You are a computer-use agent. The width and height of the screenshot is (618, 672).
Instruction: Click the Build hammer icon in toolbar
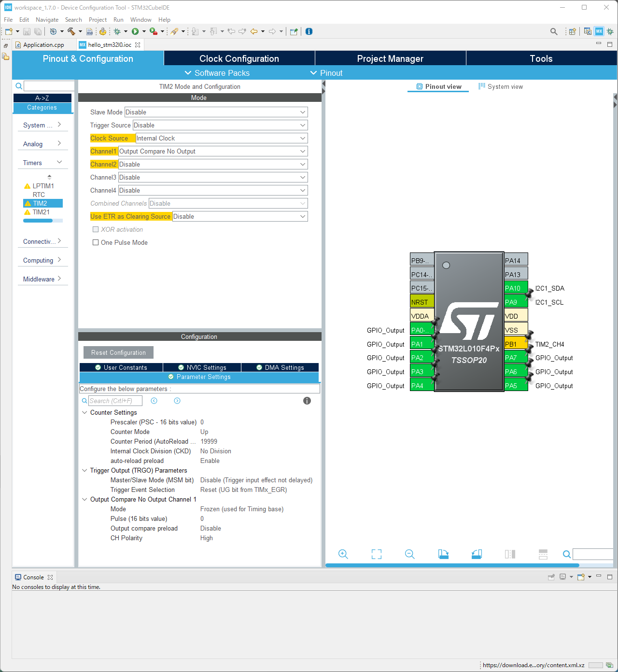pos(71,31)
